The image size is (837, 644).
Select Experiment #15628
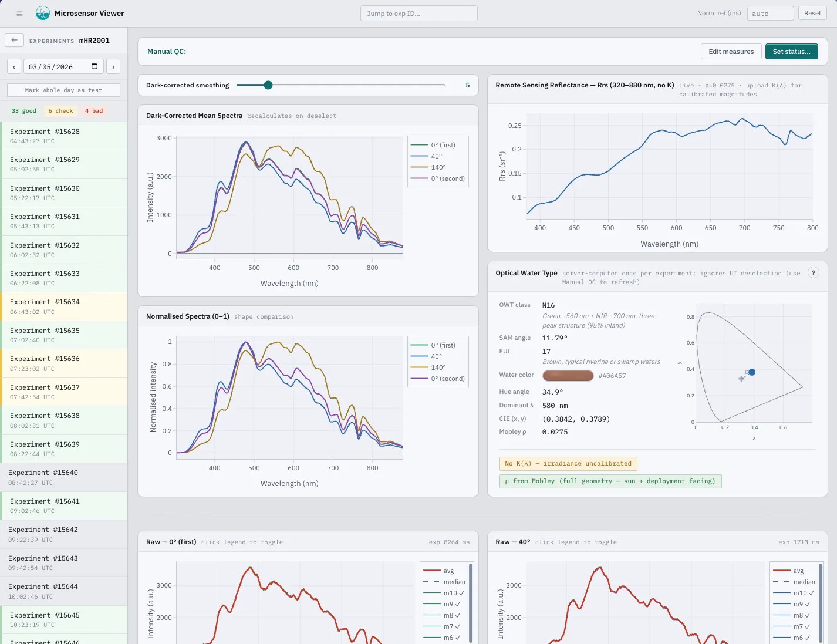(x=64, y=136)
